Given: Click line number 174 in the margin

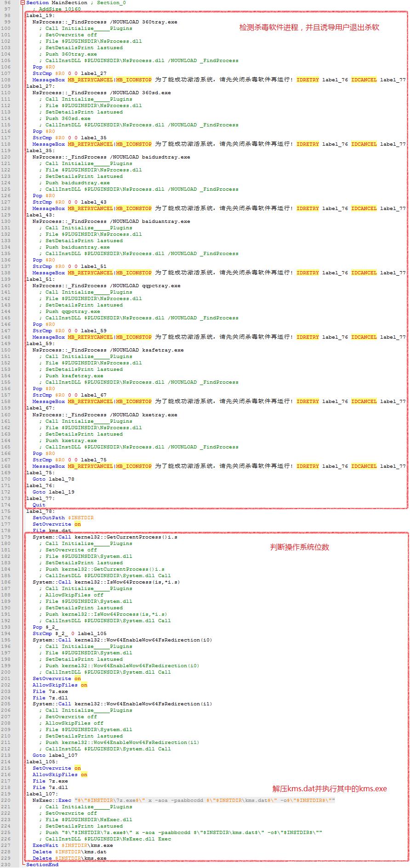Looking at the screenshot, I should (6, 505).
